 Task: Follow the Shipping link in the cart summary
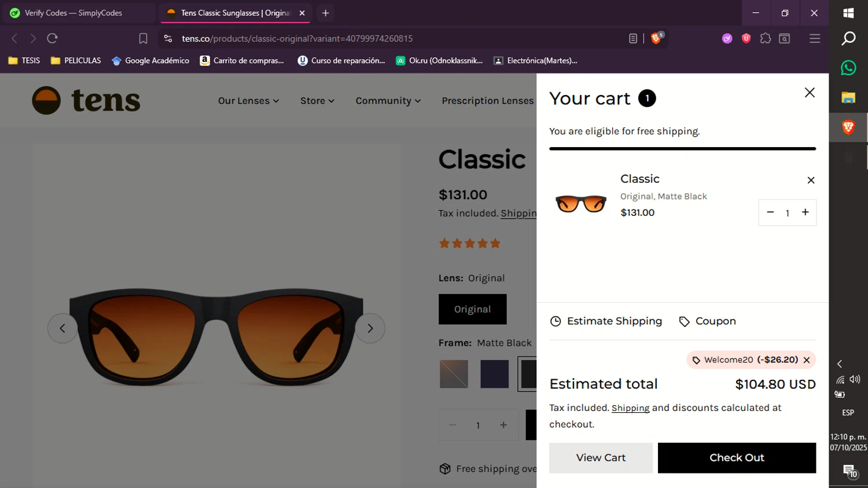coord(630,408)
